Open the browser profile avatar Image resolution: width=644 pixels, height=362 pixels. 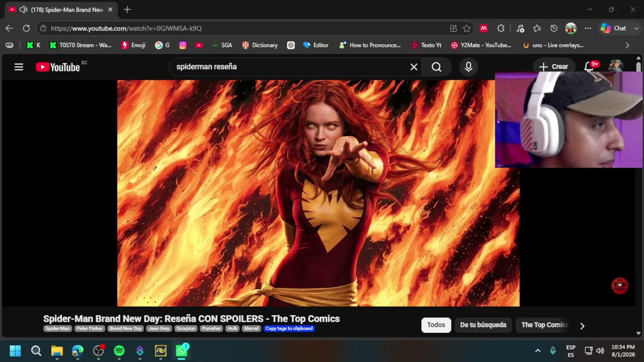click(571, 28)
